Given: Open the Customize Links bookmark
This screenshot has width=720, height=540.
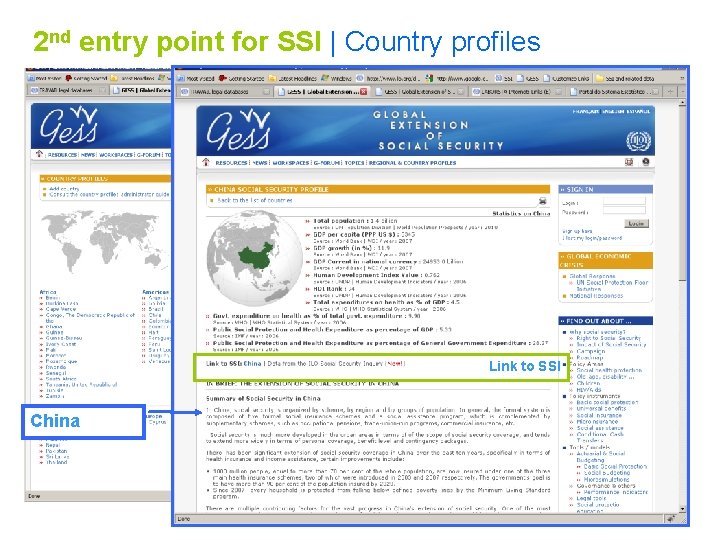Looking at the screenshot, I should point(566,79).
